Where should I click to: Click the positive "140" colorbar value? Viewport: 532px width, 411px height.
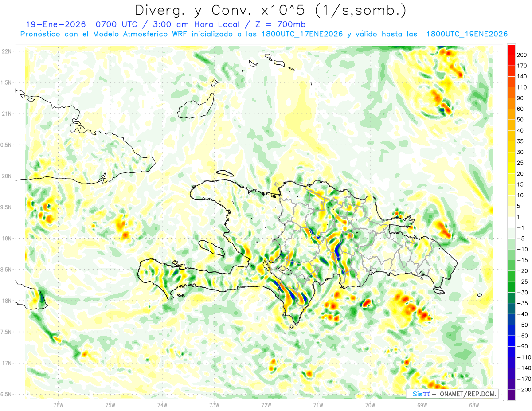click(522, 76)
